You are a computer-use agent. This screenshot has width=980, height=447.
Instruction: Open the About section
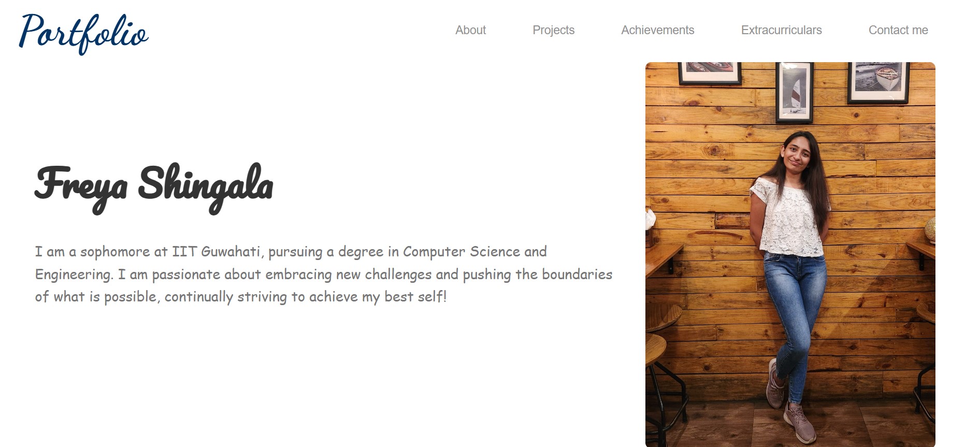click(470, 30)
